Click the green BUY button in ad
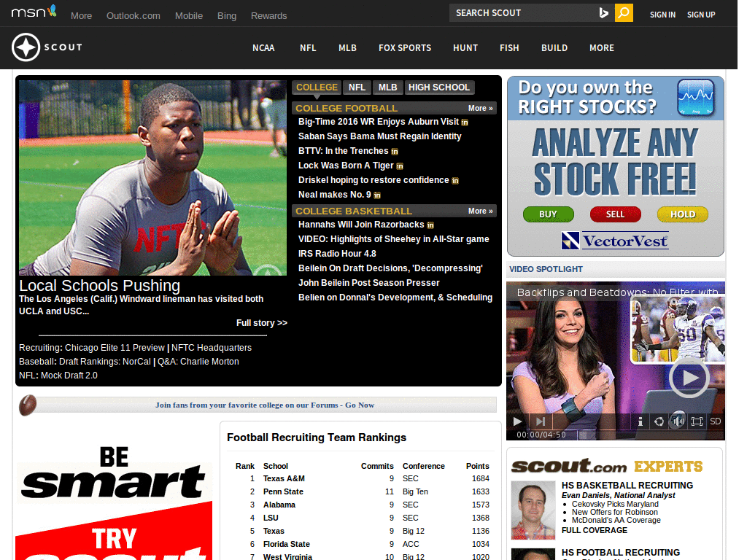The height and width of the screenshot is (560, 747). click(x=549, y=214)
